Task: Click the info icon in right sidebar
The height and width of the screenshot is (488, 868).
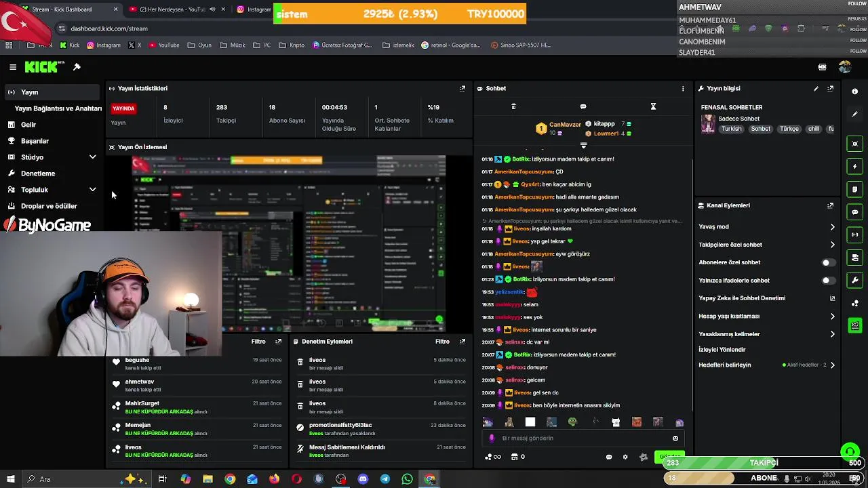Action: point(854,91)
